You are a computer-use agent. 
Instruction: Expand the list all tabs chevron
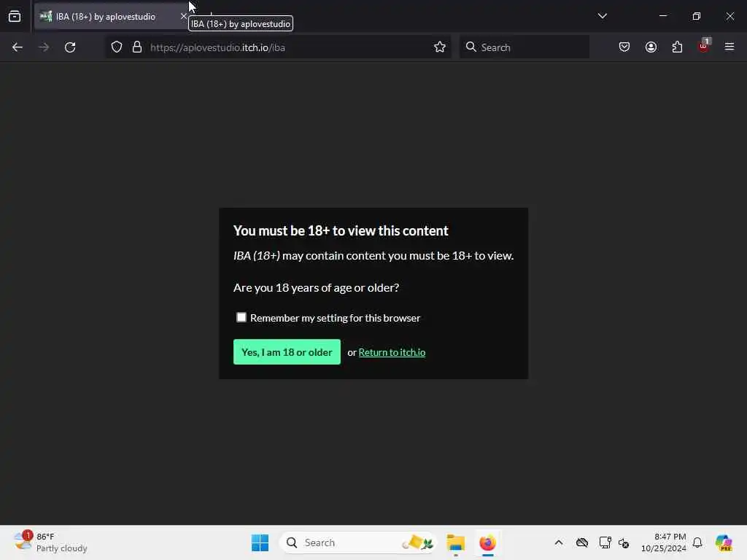(x=602, y=16)
